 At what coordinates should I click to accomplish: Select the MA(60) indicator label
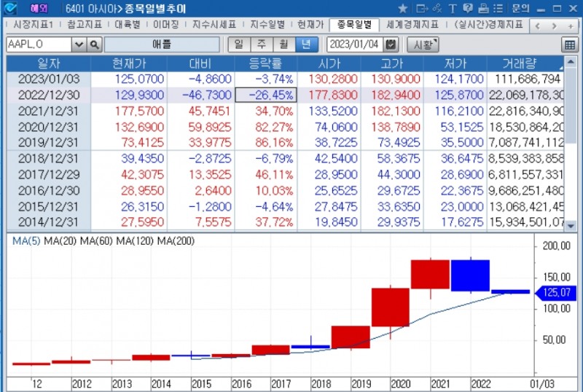pos(96,241)
